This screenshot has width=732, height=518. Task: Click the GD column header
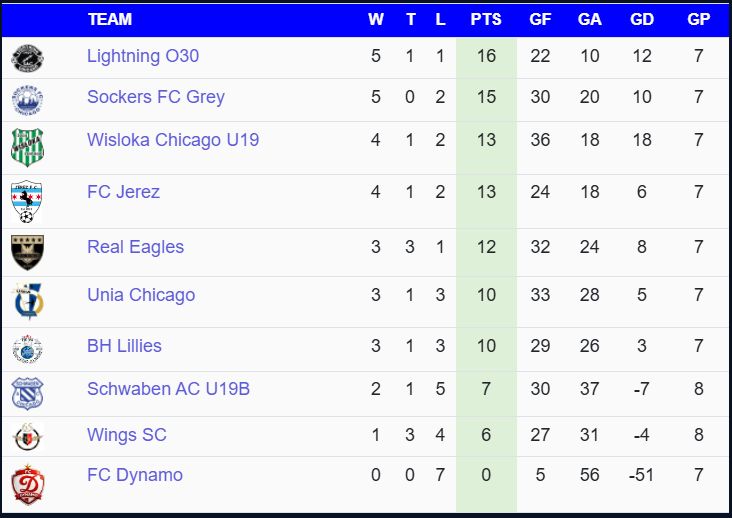click(x=642, y=19)
